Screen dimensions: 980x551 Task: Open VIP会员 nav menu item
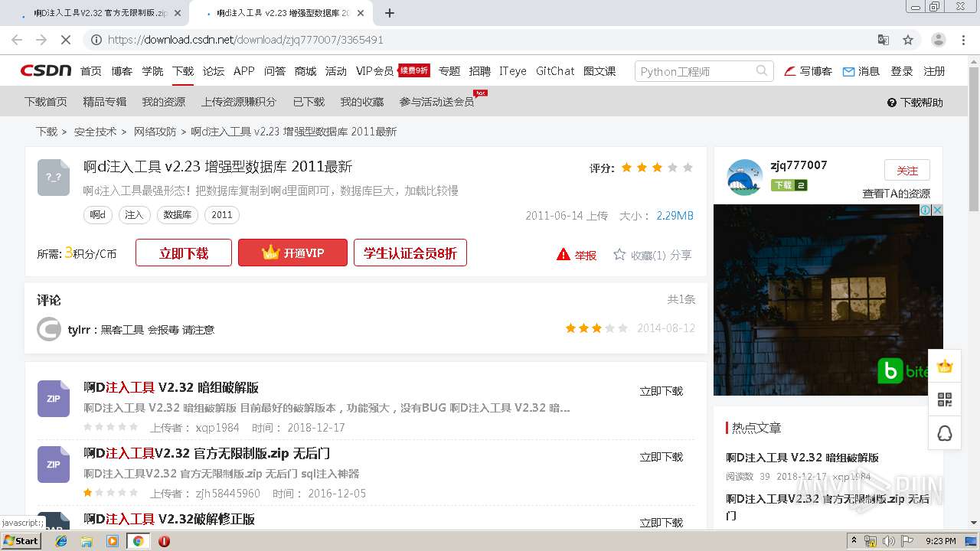click(x=374, y=71)
